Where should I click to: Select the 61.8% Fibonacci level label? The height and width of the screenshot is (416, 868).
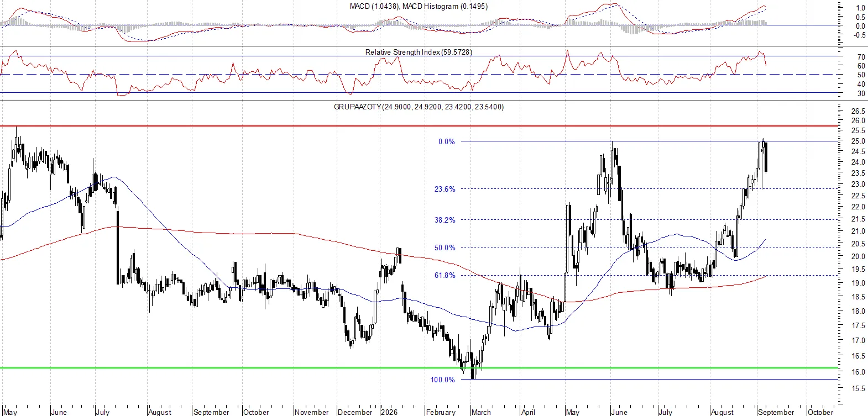(445, 275)
